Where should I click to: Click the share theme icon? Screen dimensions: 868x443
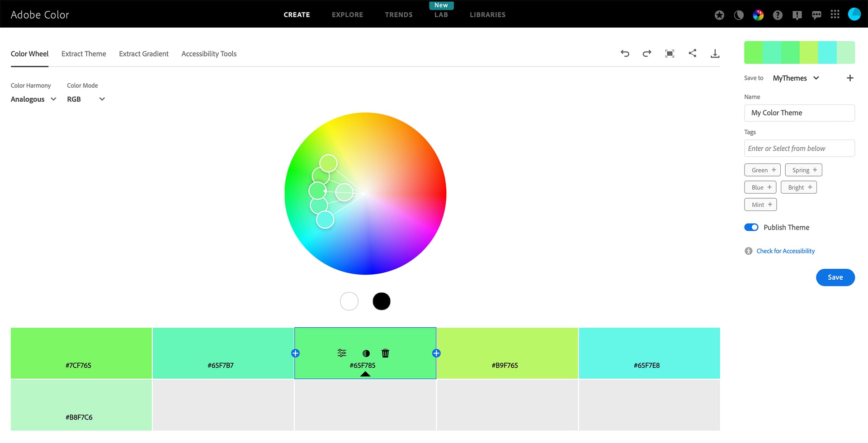692,53
